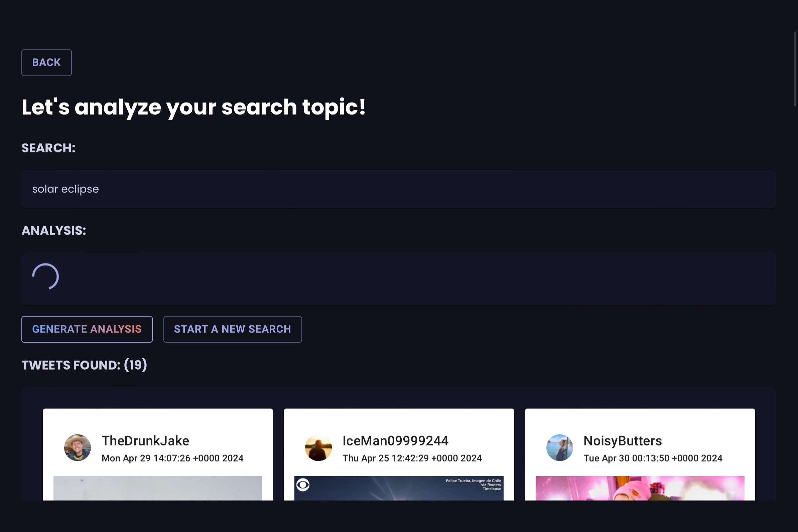Click TheDrunkJake profile avatar
Viewport: 798px width, 532px height.
[x=77, y=447]
